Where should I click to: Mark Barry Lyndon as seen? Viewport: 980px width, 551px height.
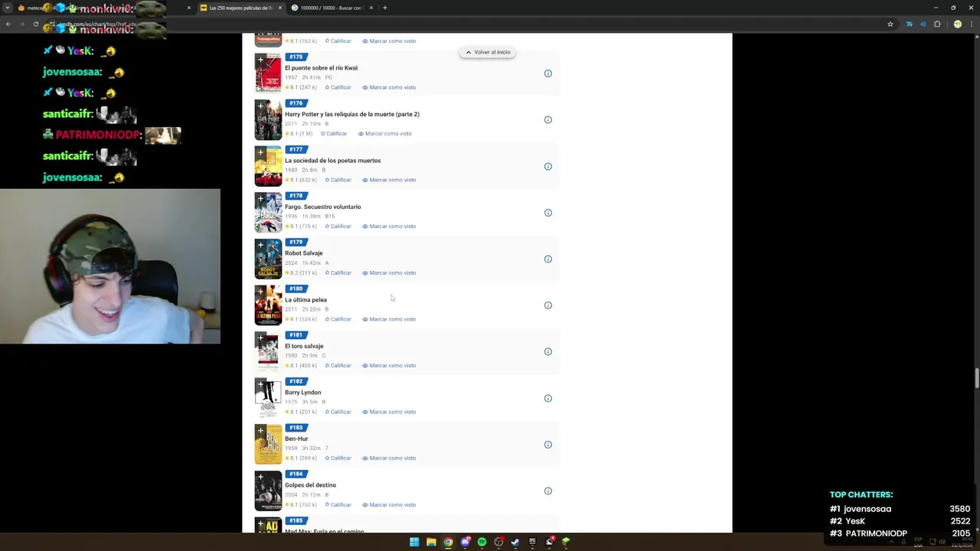(x=389, y=412)
